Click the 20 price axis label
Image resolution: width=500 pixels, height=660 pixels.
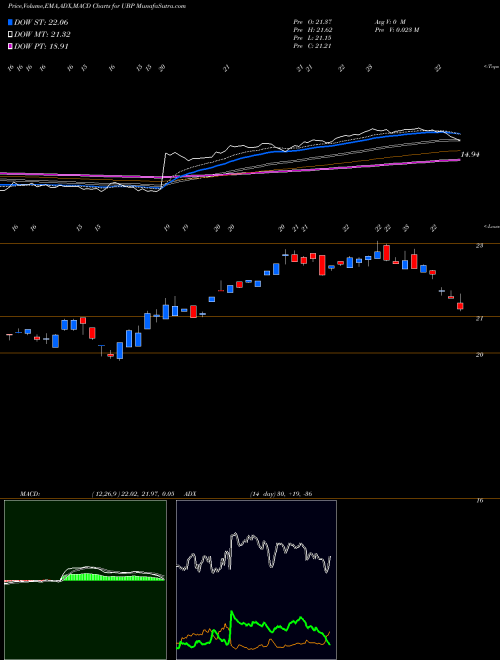[x=479, y=355]
